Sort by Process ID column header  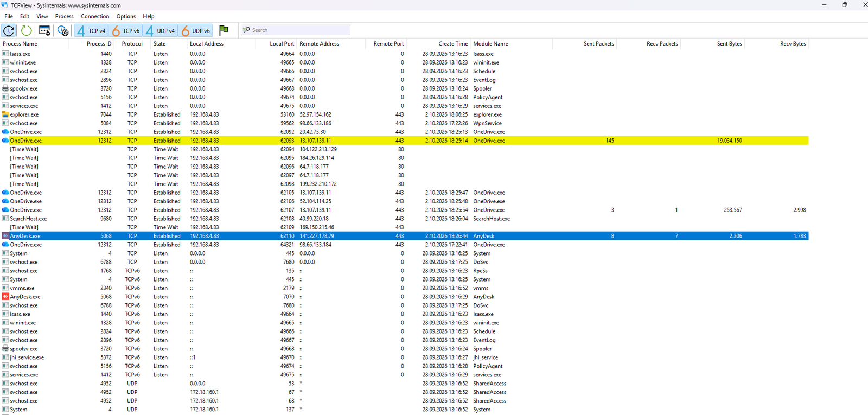click(x=92, y=44)
